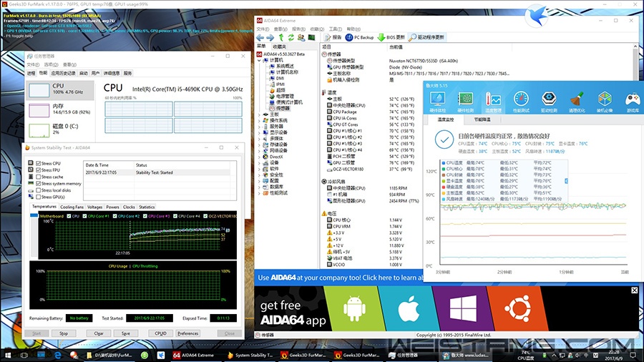Switch to Voltages tab in Stability Test
This screenshot has width=644, height=362.
click(x=95, y=207)
